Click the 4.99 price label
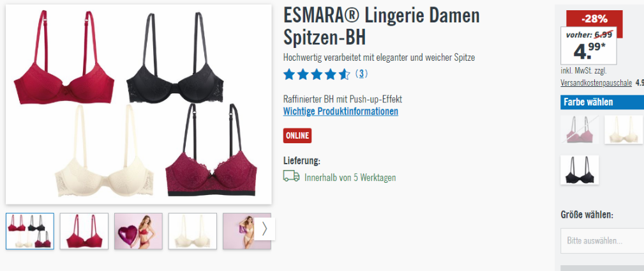644x271 pixels. (x=589, y=52)
